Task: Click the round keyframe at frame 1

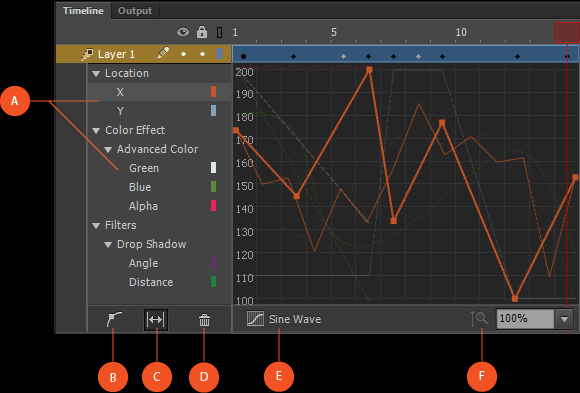Action: pyautogui.click(x=243, y=56)
